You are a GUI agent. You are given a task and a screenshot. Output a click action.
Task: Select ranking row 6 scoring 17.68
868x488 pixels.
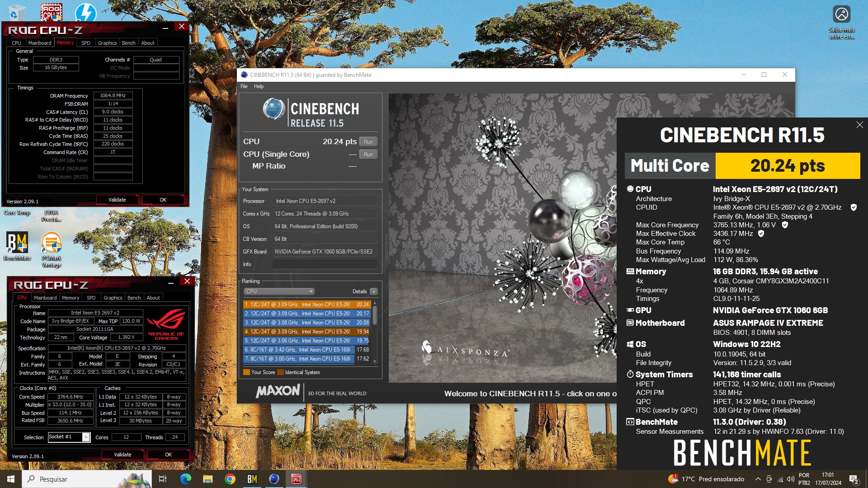(307, 350)
